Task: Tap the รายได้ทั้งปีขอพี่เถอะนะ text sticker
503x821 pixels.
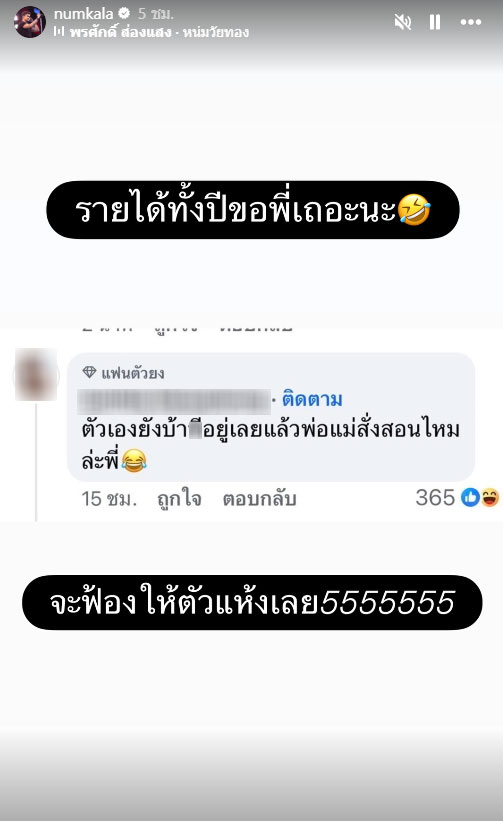Action: point(253,210)
